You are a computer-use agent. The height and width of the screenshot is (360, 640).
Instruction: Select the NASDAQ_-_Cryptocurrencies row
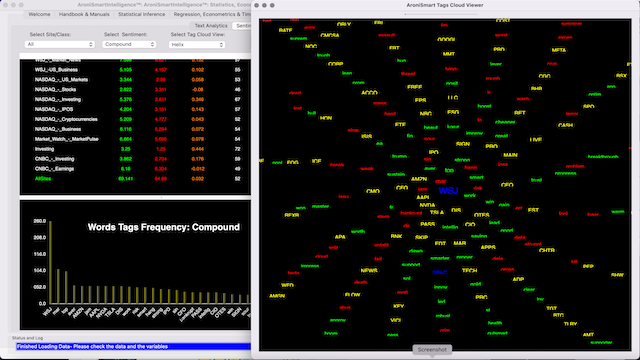(135, 119)
